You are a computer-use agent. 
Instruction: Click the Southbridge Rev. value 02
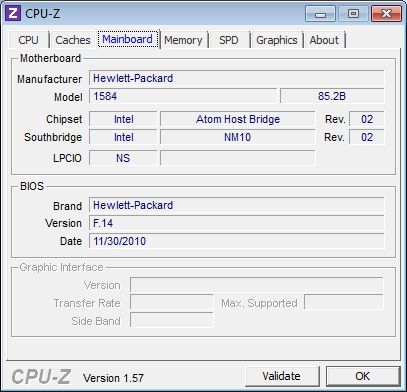[367, 137]
